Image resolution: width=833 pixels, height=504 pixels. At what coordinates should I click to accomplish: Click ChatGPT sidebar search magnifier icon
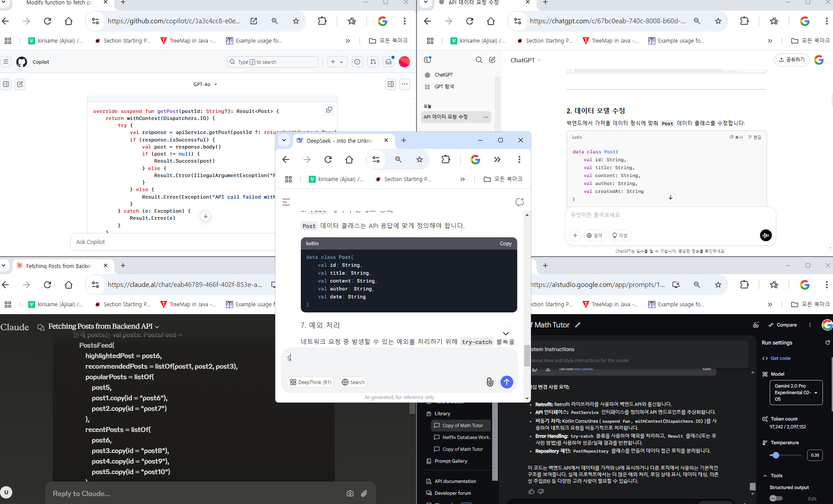[x=479, y=60]
